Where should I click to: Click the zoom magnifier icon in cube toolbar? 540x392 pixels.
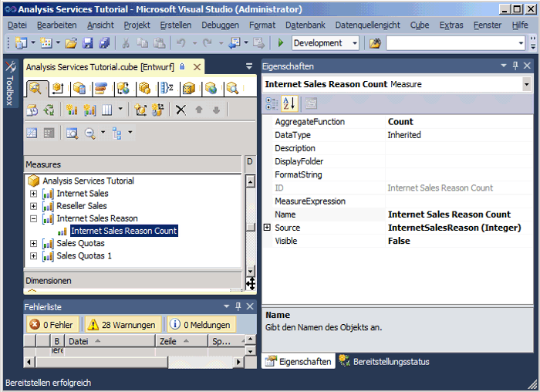point(90,133)
